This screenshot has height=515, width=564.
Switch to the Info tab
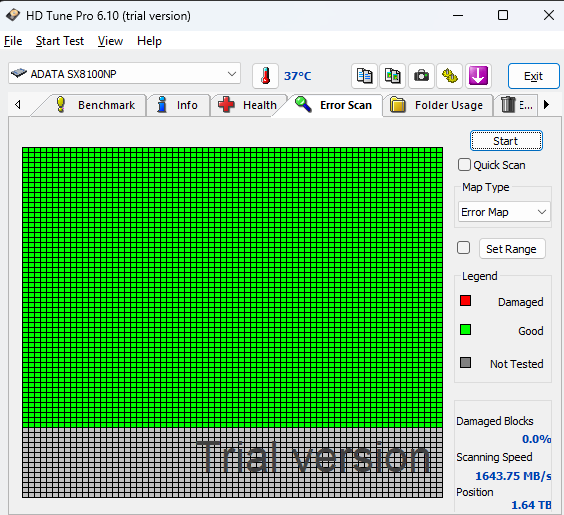(x=178, y=105)
